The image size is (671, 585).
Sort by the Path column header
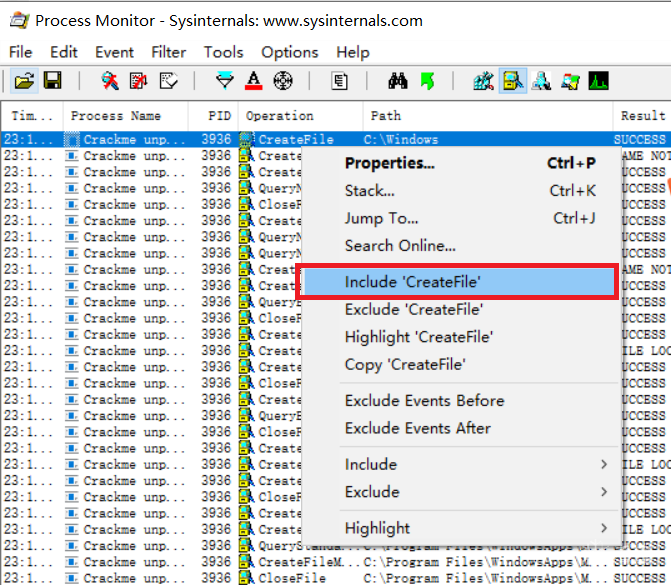click(x=488, y=116)
